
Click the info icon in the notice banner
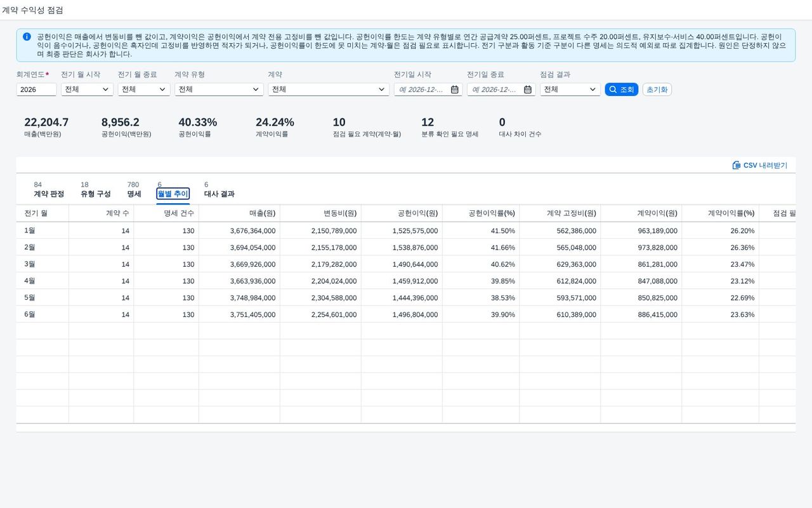pos(27,37)
